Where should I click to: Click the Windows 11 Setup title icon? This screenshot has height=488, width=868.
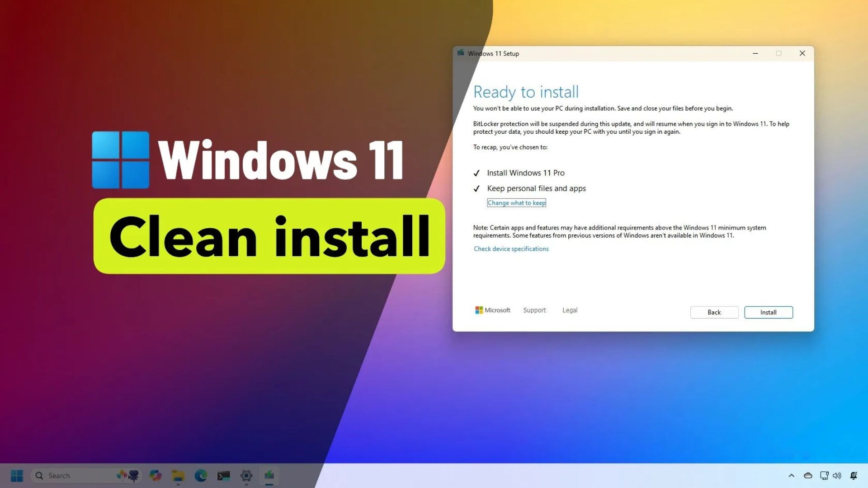tap(461, 53)
